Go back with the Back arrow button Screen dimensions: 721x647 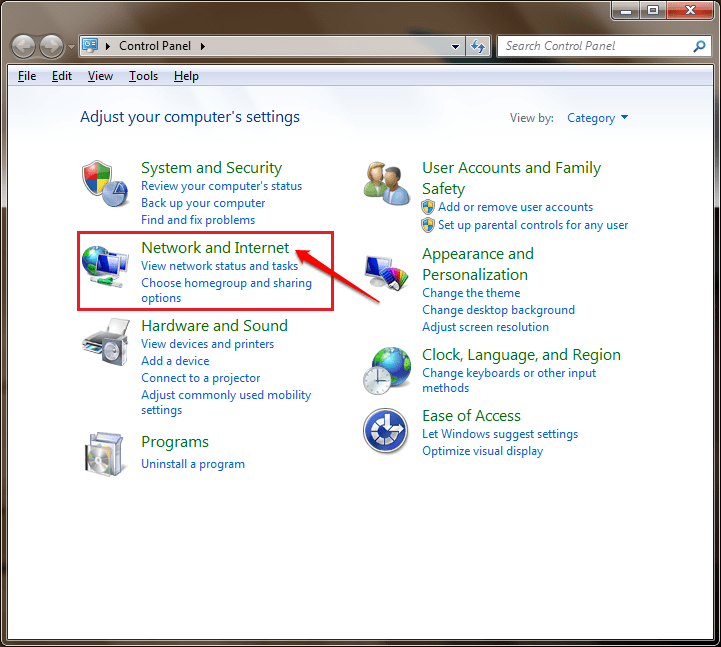coord(23,46)
